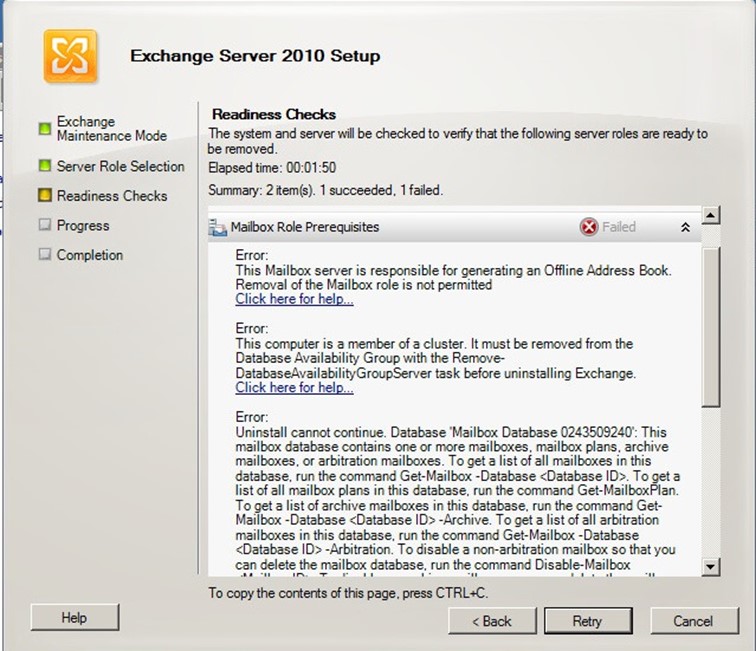Select the Completion step label

pyautogui.click(x=90, y=255)
